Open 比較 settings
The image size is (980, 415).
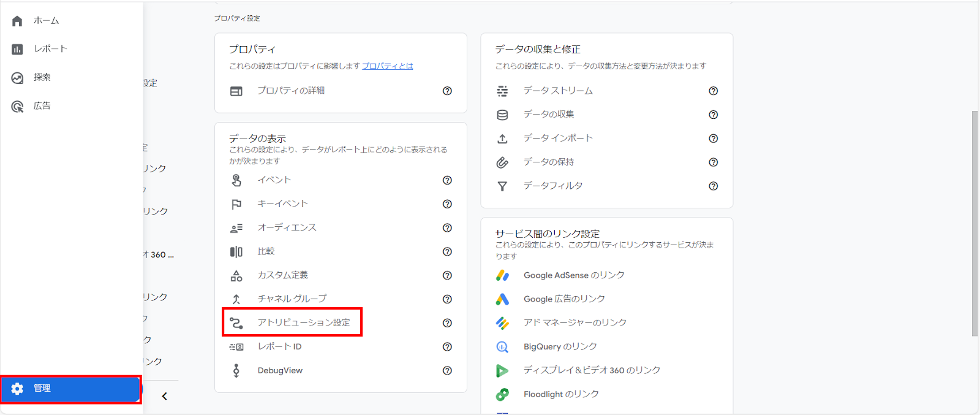click(266, 252)
